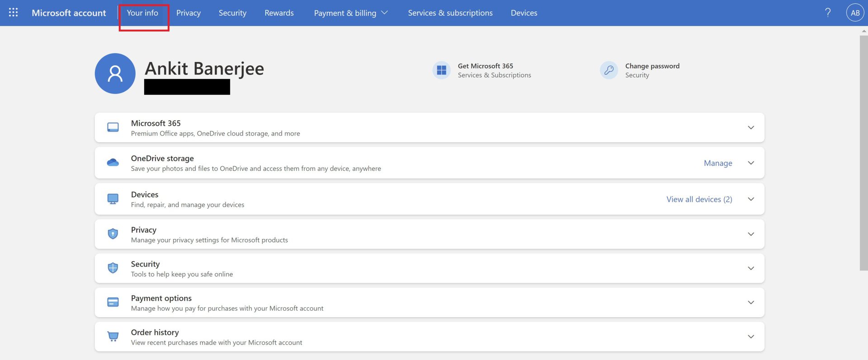Screen dimensions: 868x360
Task: Click the help question mark icon
Action: 828,13
